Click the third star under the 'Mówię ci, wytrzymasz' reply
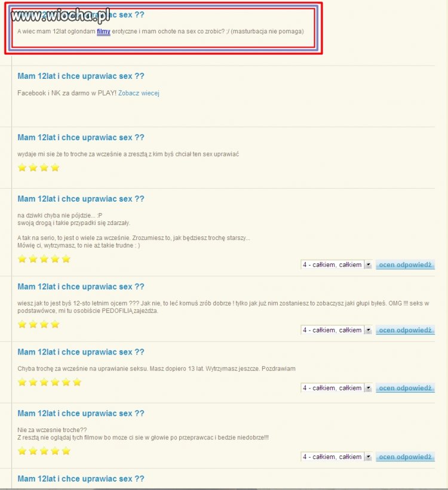Image resolution: width=448 pixels, height=490 pixels. (x=44, y=259)
